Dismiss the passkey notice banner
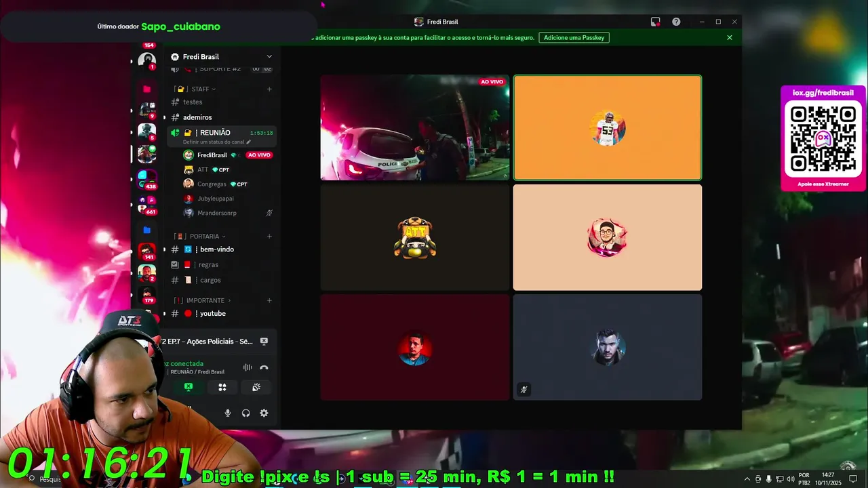The height and width of the screenshot is (488, 868). coord(730,37)
